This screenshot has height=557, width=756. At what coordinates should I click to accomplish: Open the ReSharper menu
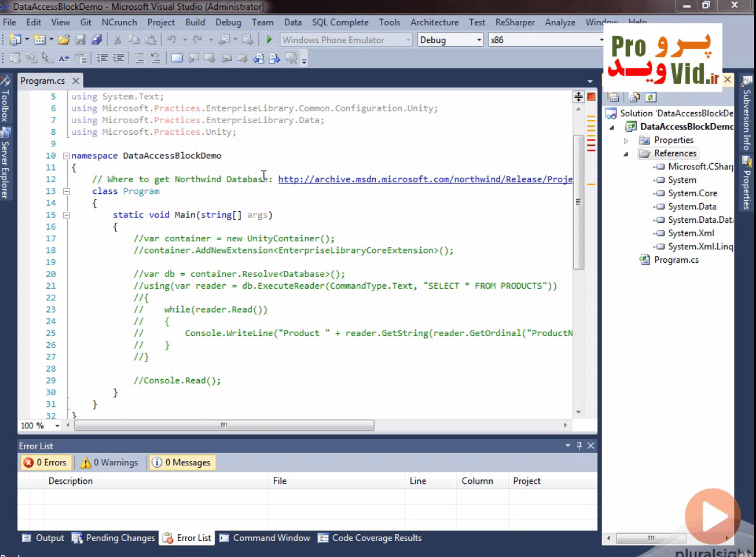tap(516, 22)
